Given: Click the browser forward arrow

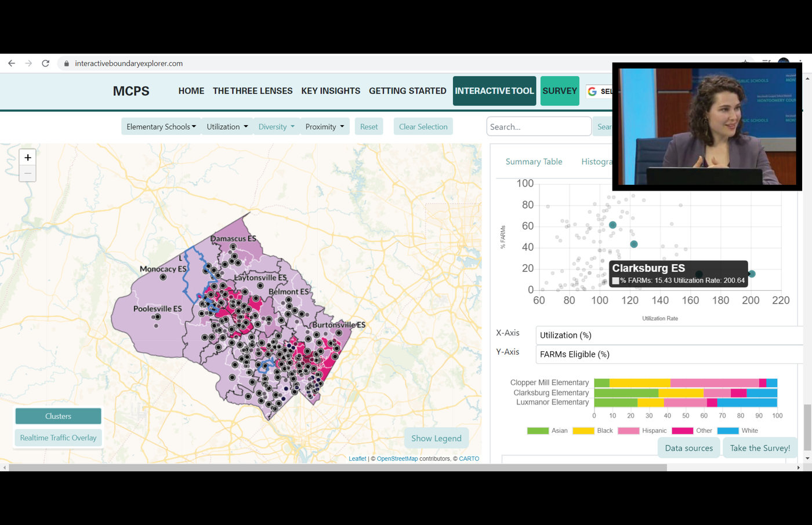Looking at the screenshot, I should coord(28,63).
